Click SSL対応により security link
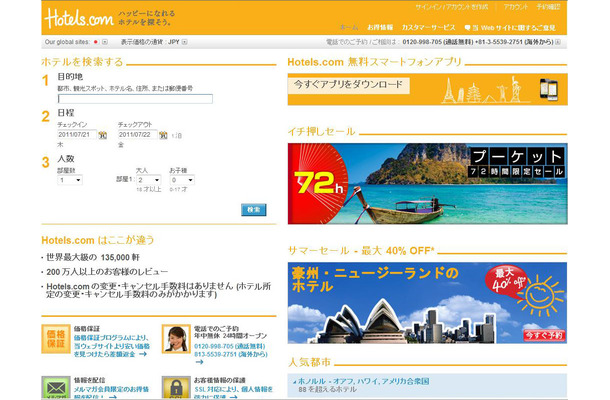The height and width of the screenshot is (400, 610). pos(233,393)
